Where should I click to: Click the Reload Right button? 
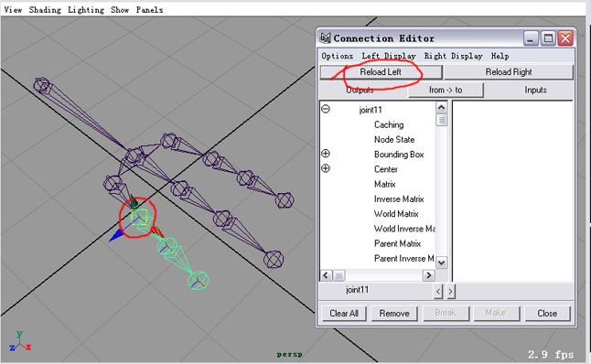(509, 72)
